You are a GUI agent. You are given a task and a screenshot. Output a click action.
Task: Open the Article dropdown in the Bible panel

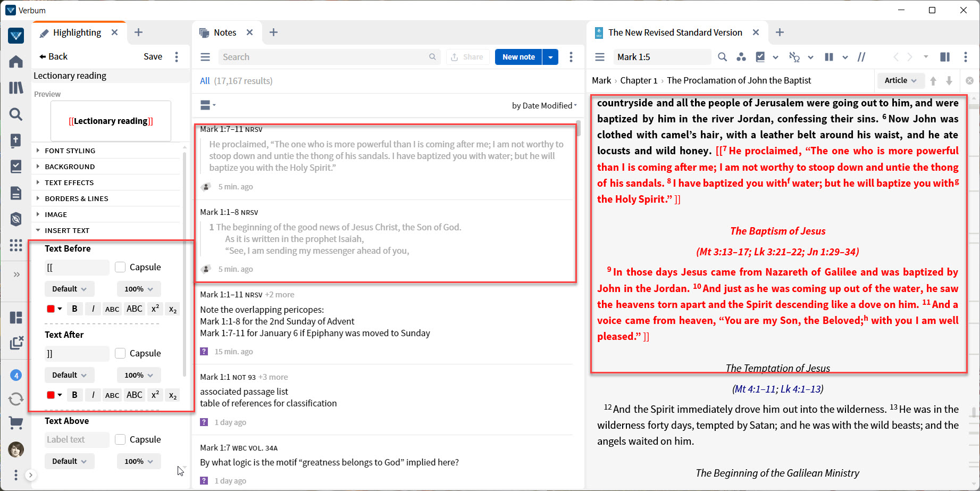[x=900, y=80]
